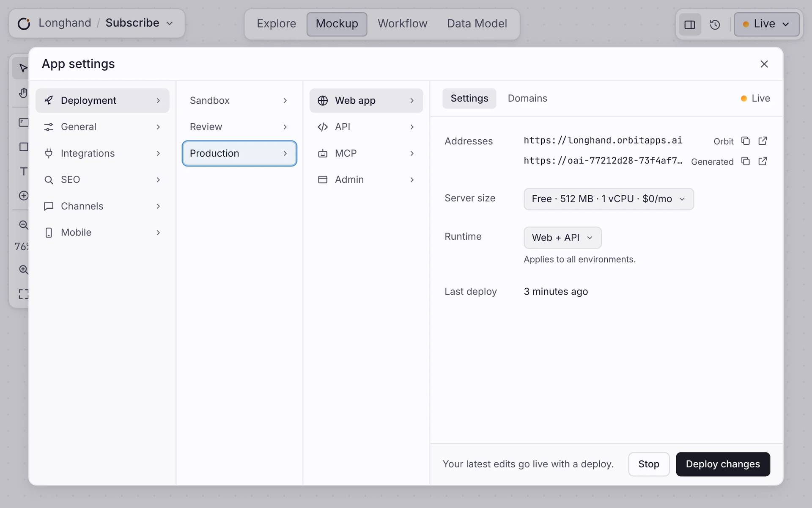
Task: Click the fit-to-screen frame icon
Action: click(24, 294)
